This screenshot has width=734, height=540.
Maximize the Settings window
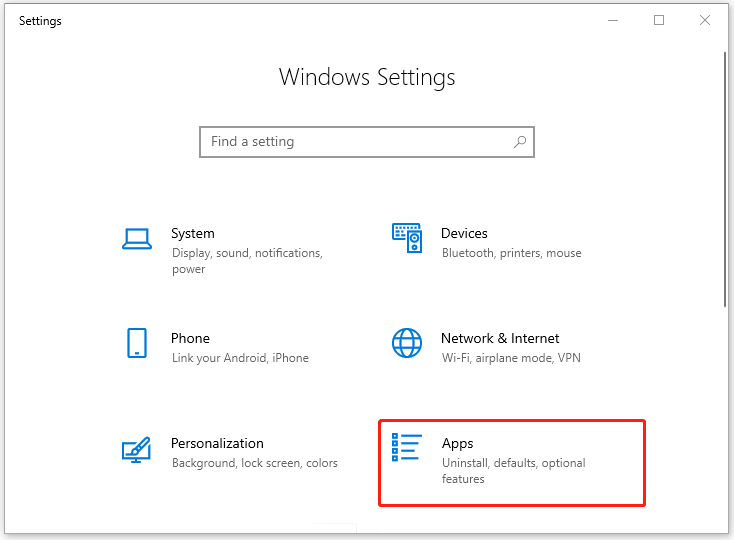[659, 20]
